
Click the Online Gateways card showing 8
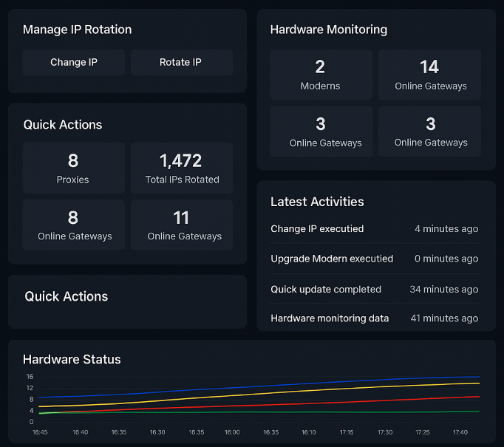[75, 225]
